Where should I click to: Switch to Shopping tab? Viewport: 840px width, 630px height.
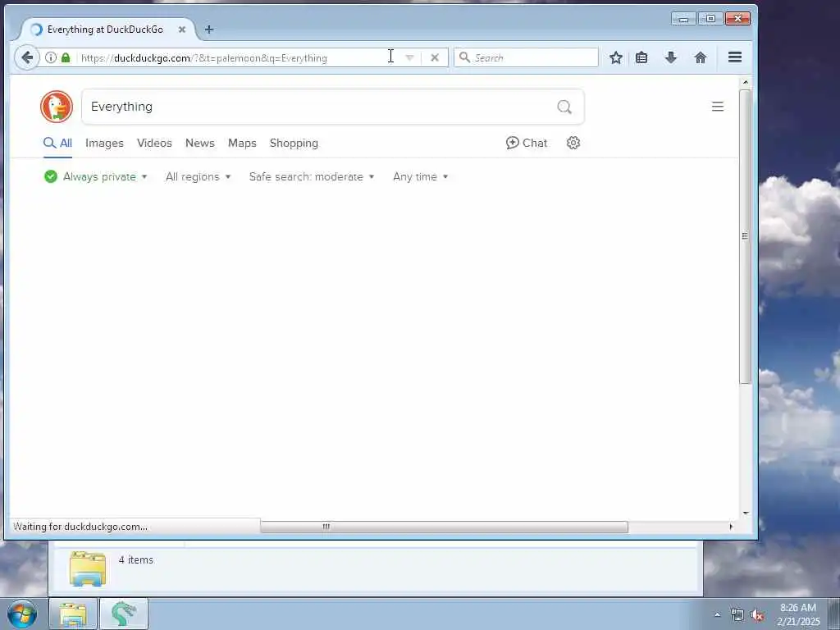click(294, 143)
